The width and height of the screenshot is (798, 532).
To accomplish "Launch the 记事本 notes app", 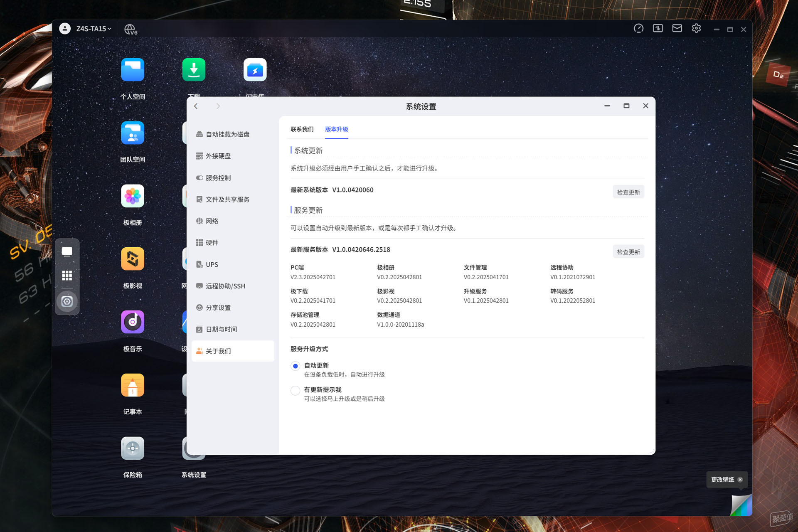I will coord(133,385).
